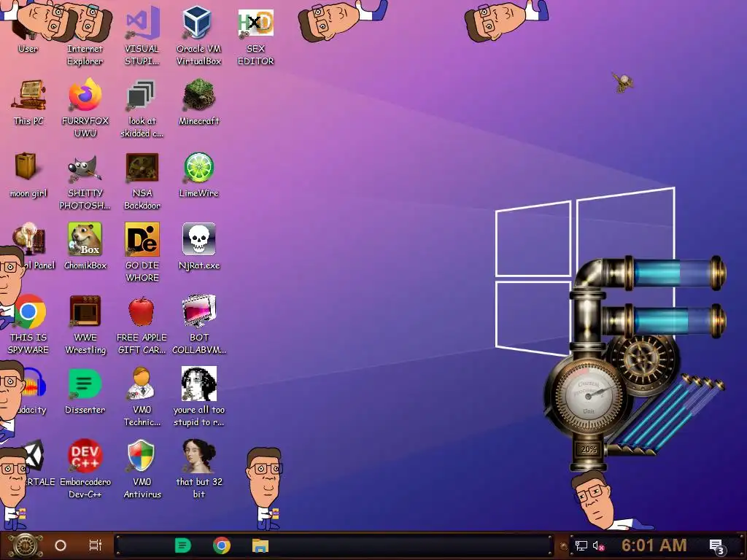Open Task View on the taskbar

click(x=96, y=545)
